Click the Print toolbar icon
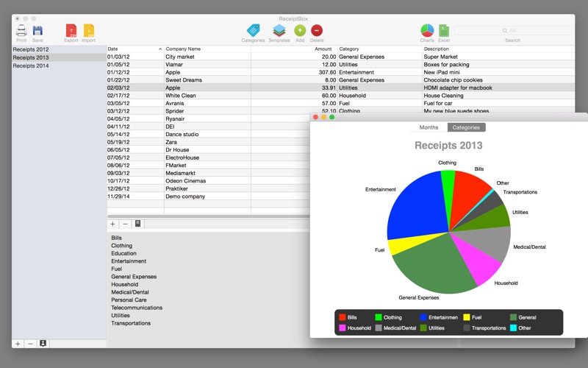The height and width of the screenshot is (368, 588). tap(21, 30)
